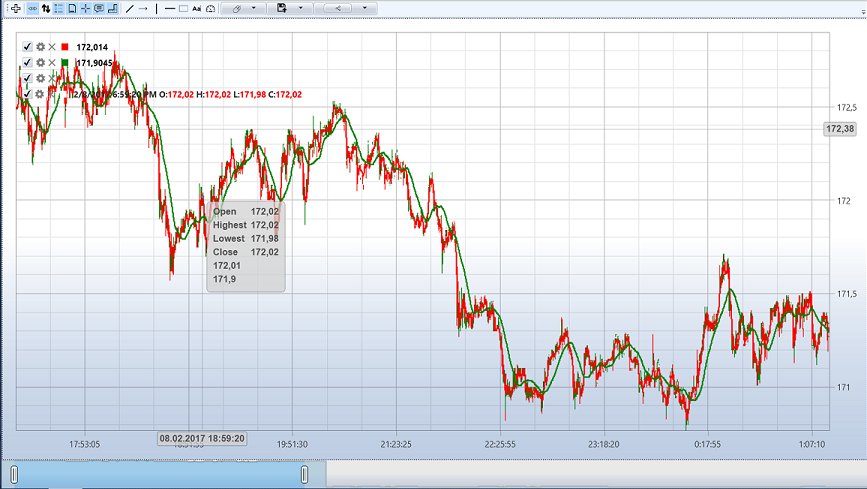867x489 pixels.
Task: Click the page document toolbar icon
Action: click(72, 8)
